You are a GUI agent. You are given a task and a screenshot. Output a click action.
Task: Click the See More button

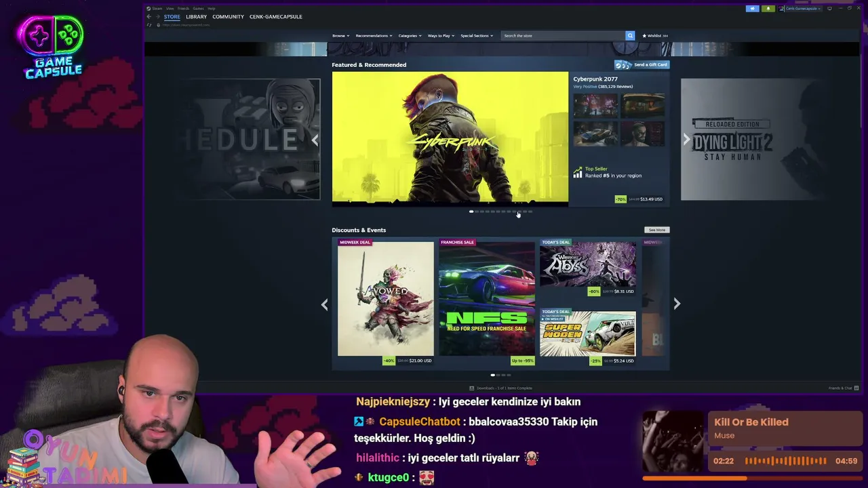pyautogui.click(x=656, y=230)
